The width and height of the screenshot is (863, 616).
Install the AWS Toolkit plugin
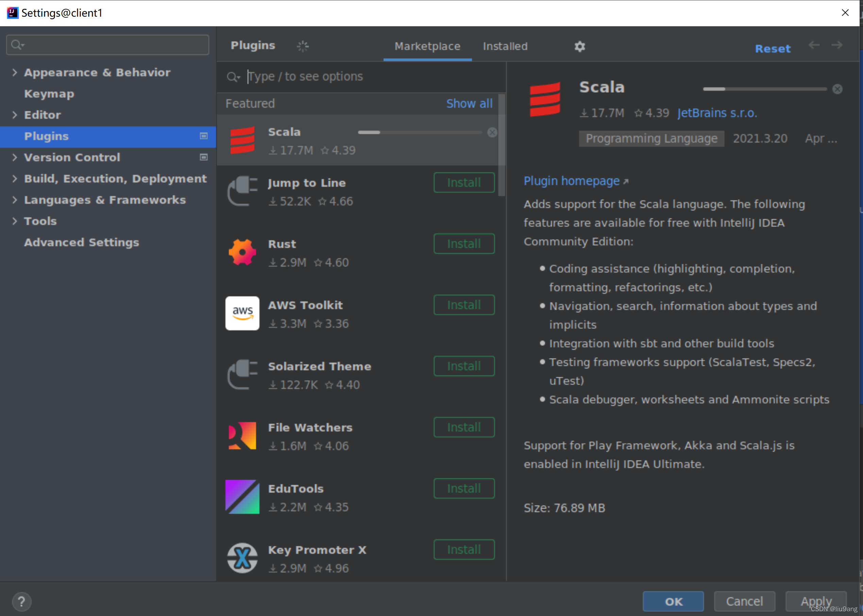click(464, 305)
